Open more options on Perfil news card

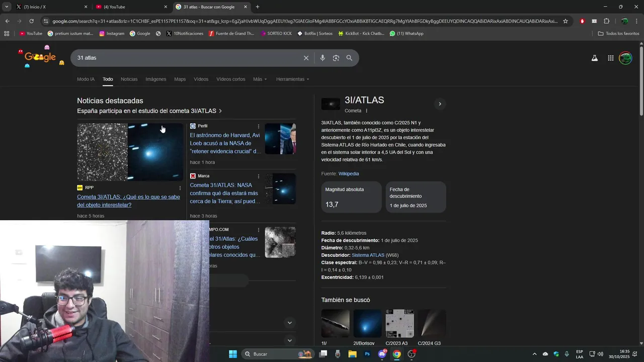(259, 126)
